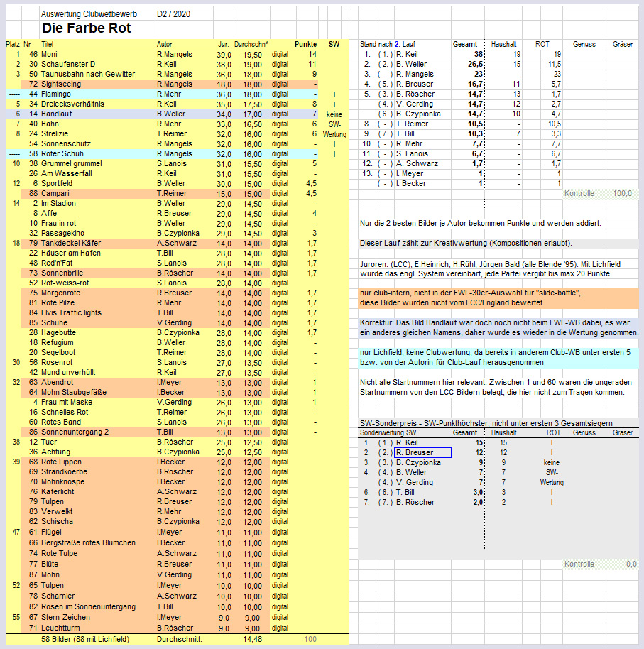Select the 'Moni' title cell
Screen dimensions: 644x649
click(49, 54)
